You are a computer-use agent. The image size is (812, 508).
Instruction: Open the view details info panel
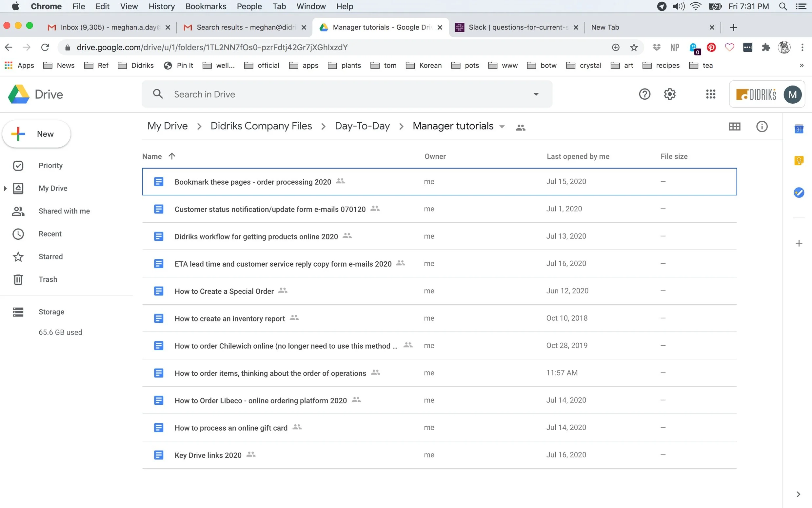coord(762,127)
